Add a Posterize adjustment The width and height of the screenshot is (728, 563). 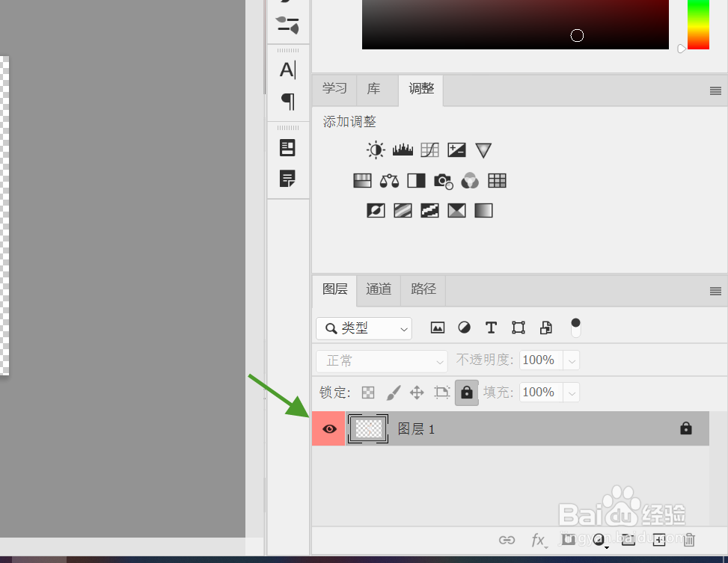(x=403, y=211)
